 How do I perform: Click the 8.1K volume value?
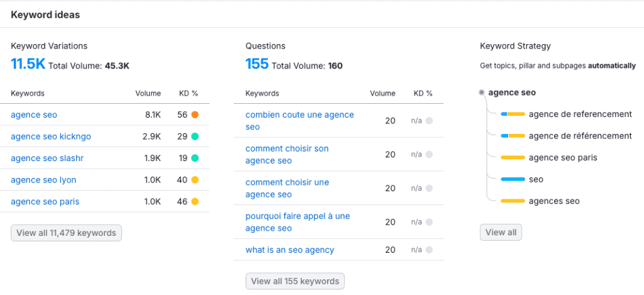click(x=153, y=115)
